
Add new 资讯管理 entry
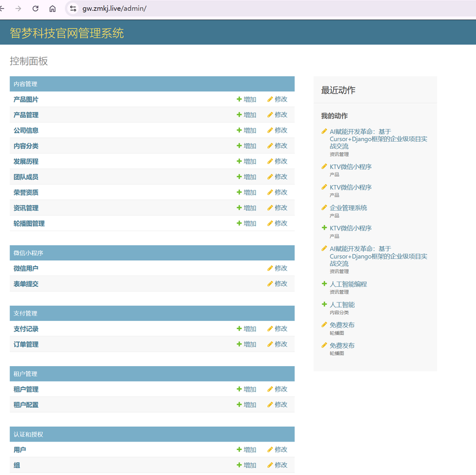pos(246,208)
